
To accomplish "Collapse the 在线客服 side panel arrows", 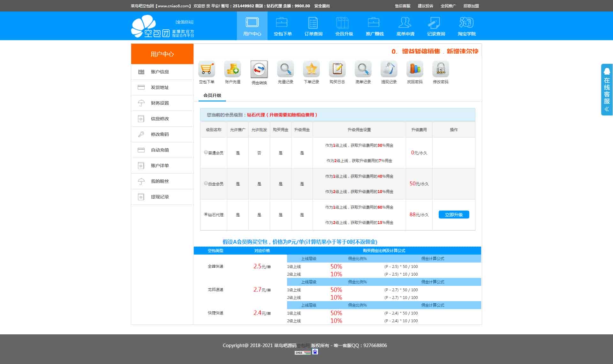I will (x=607, y=109).
